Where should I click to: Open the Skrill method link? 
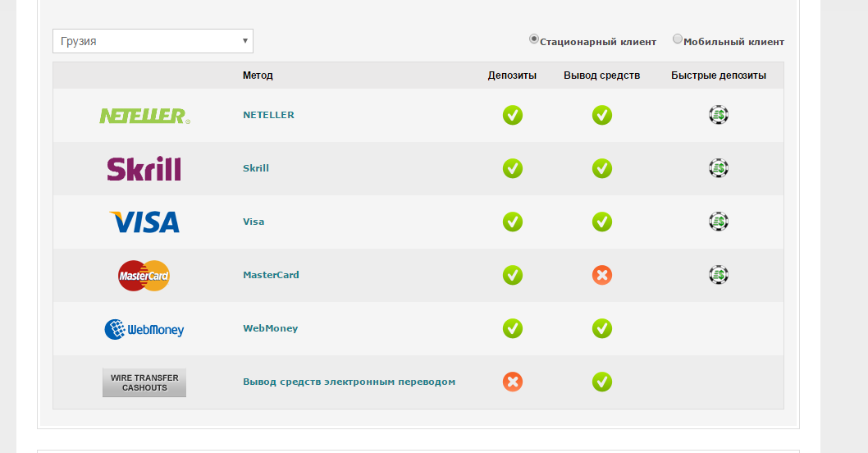[x=256, y=168]
